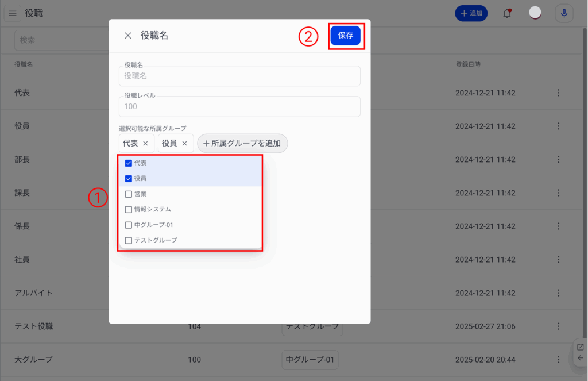Activate the microphone voice input

pyautogui.click(x=564, y=14)
